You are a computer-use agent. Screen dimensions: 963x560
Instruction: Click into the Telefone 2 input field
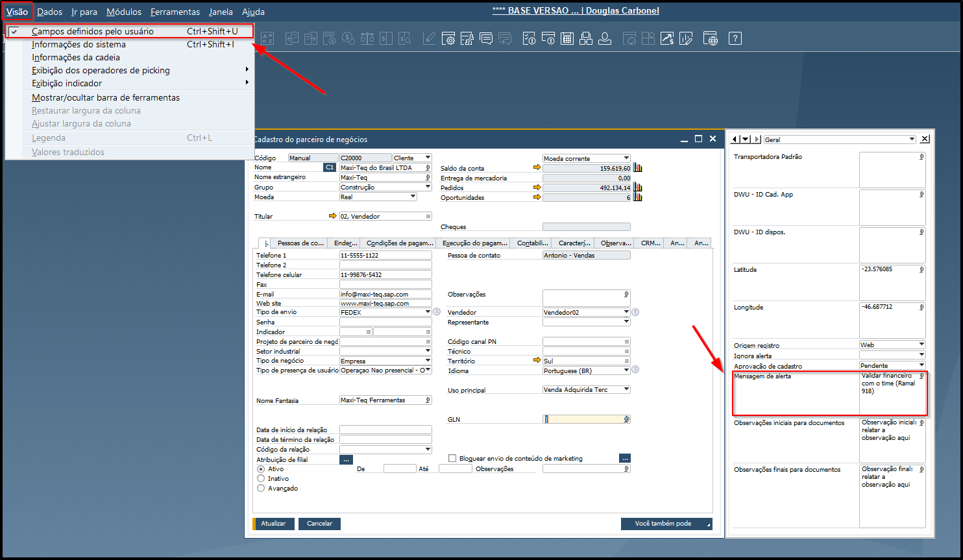pyautogui.click(x=385, y=265)
